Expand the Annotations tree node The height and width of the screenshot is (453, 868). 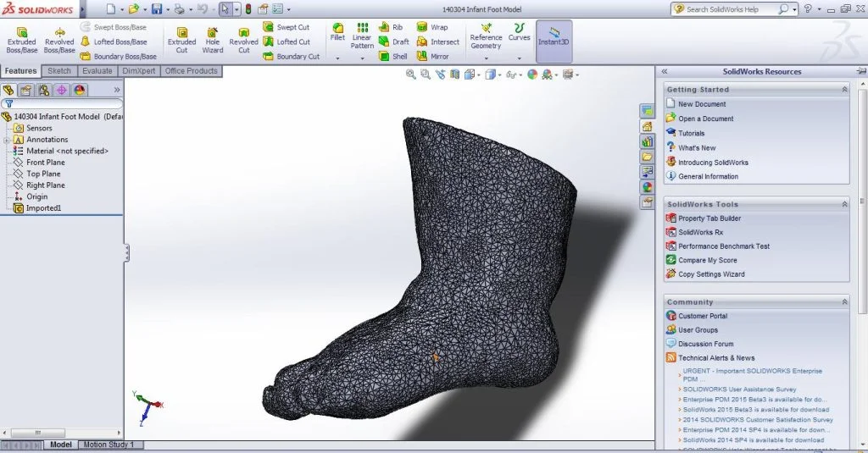point(7,140)
